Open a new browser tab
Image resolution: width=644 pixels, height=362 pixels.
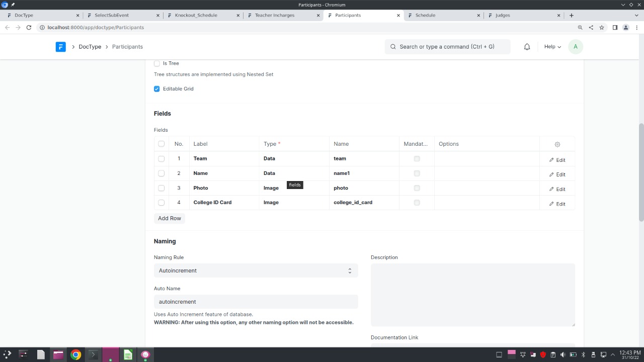click(571, 15)
